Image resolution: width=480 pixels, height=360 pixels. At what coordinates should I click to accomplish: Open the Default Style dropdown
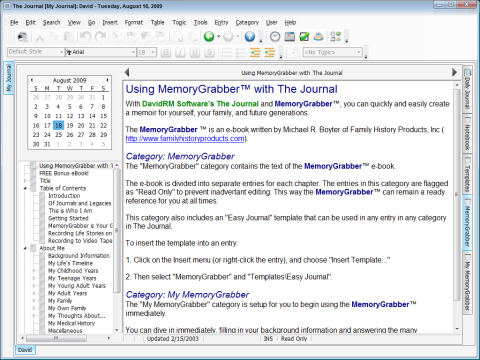click(35, 52)
